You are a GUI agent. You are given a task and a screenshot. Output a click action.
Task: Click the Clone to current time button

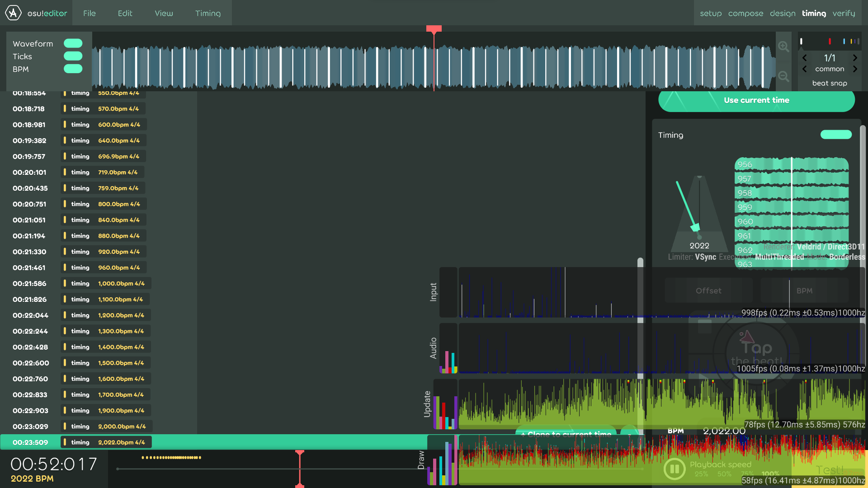pyautogui.click(x=566, y=434)
